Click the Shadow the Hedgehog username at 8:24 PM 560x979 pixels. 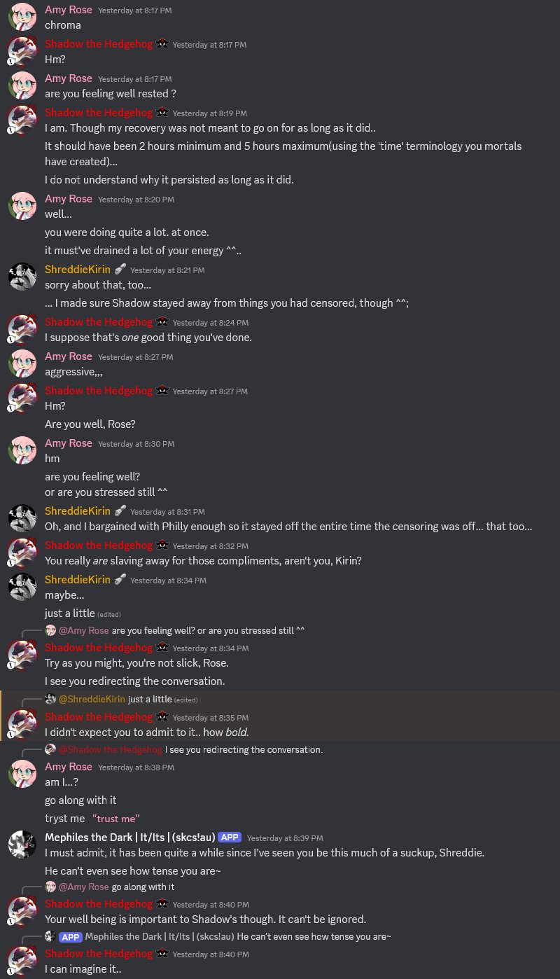point(99,322)
